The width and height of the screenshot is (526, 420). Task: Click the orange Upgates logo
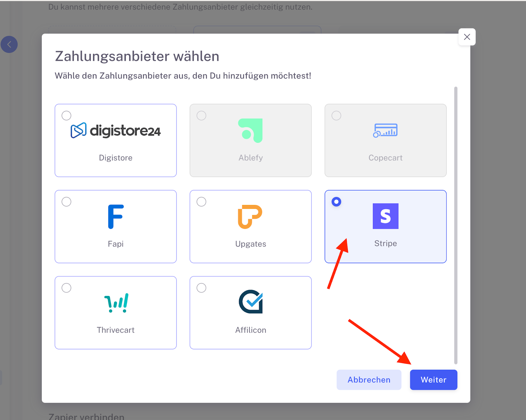pyautogui.click(x=250, y=217)
